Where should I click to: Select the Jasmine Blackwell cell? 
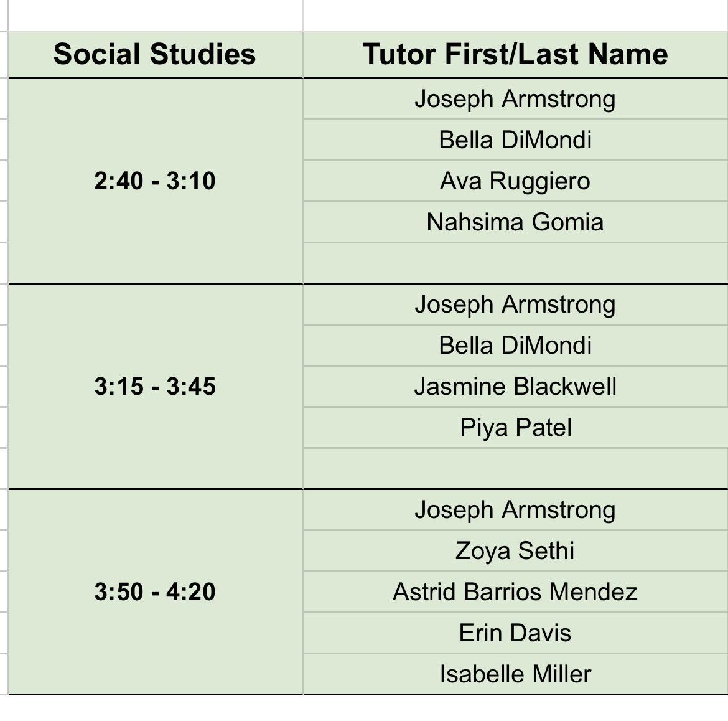515,387
